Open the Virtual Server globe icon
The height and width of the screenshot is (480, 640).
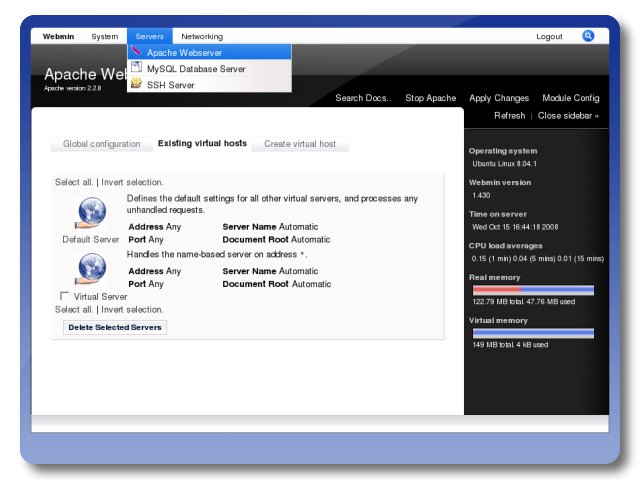[91, 269]
